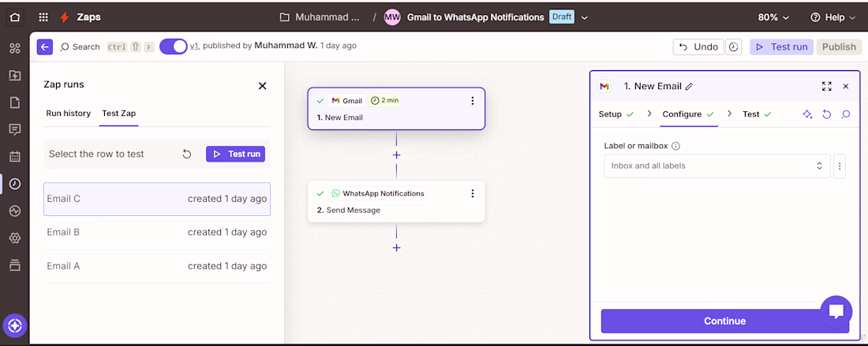This screenshot has height=346, width=868.
Task: Open the Help menu
Action: point(833,17)
